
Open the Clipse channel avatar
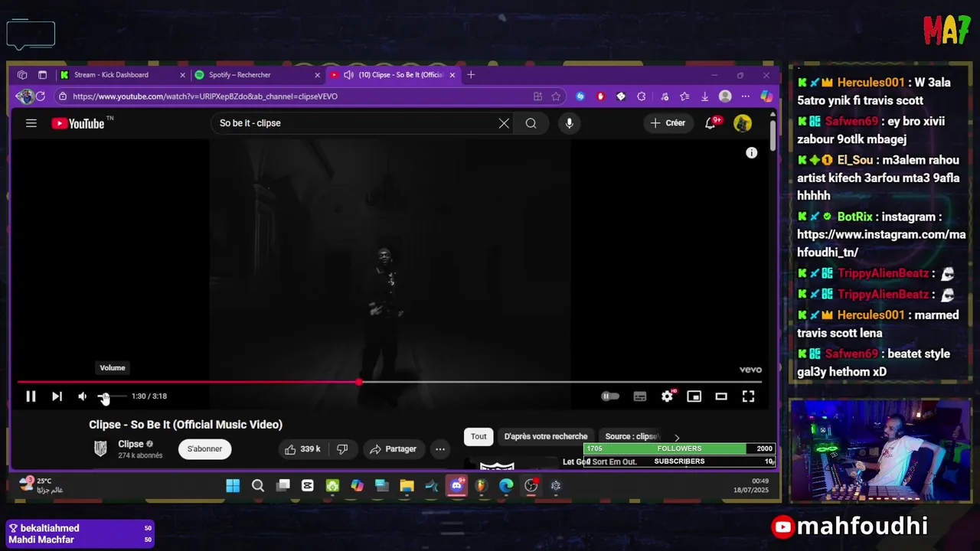coord(100,449)
